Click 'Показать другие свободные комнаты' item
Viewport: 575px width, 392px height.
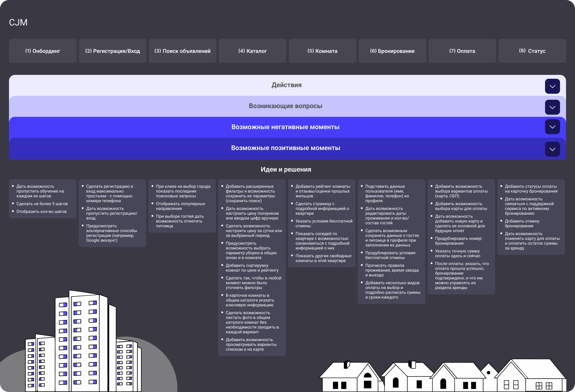point(323,258)
